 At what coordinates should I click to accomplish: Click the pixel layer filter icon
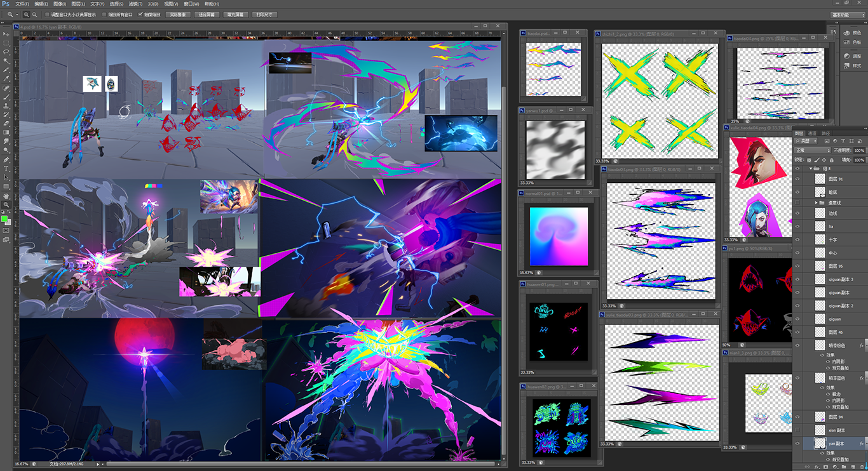pos(828,141)
